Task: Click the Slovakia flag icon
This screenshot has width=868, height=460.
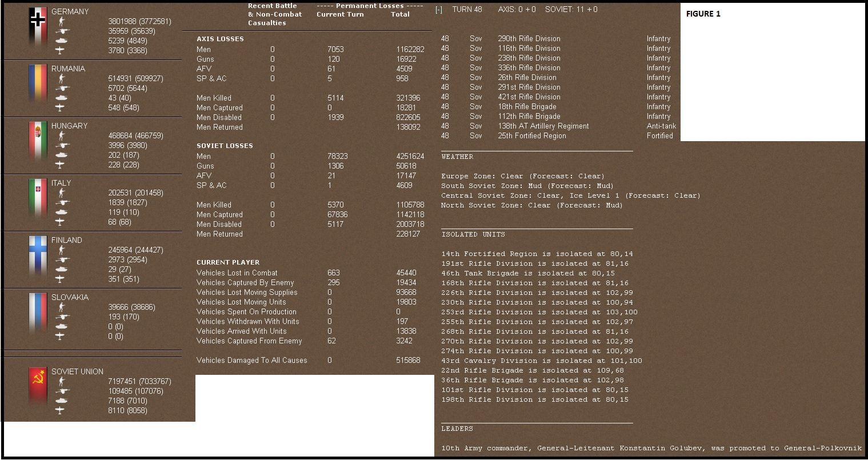Action: click(38, 313)
